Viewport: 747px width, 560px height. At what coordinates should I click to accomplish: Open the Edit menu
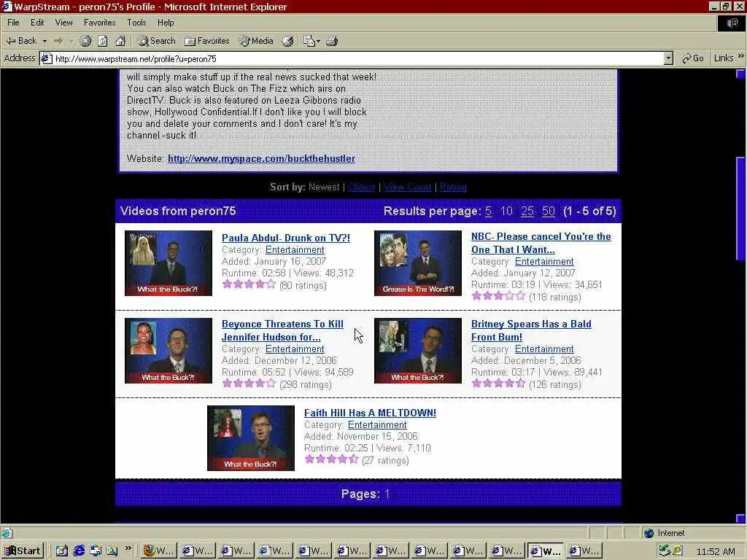click(x=37, y=23)
